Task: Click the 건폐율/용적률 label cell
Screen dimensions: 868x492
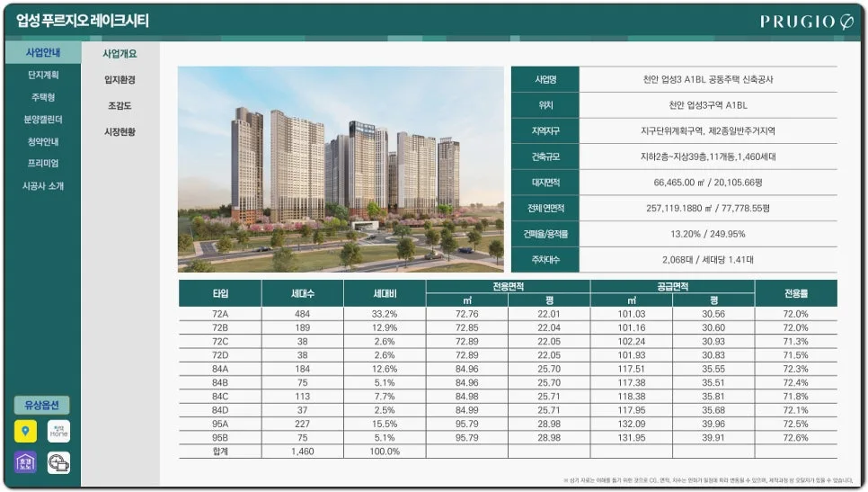Action: 545,234
